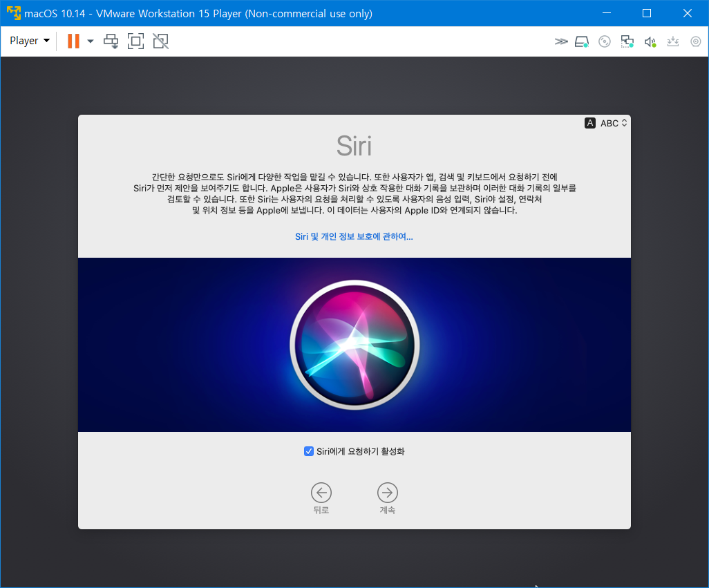709x588 pixels.
Task: Open the hard disk device icon
Action: tap(582, 41)
